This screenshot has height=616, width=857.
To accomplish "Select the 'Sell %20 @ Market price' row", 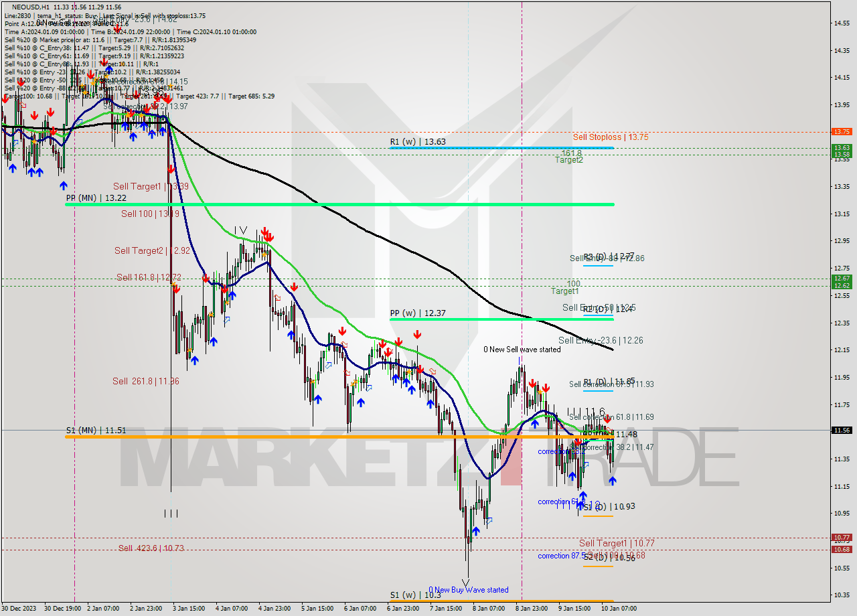I will [x=100, y=40].
